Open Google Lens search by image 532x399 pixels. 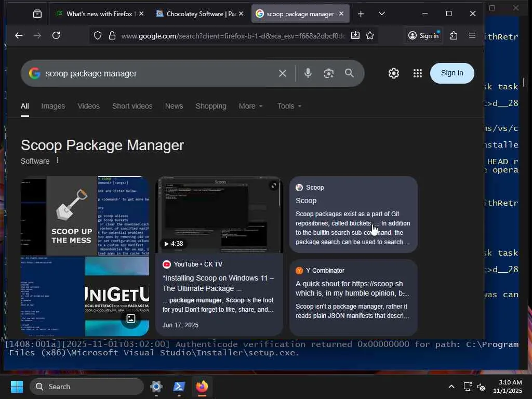click(328, 73)
